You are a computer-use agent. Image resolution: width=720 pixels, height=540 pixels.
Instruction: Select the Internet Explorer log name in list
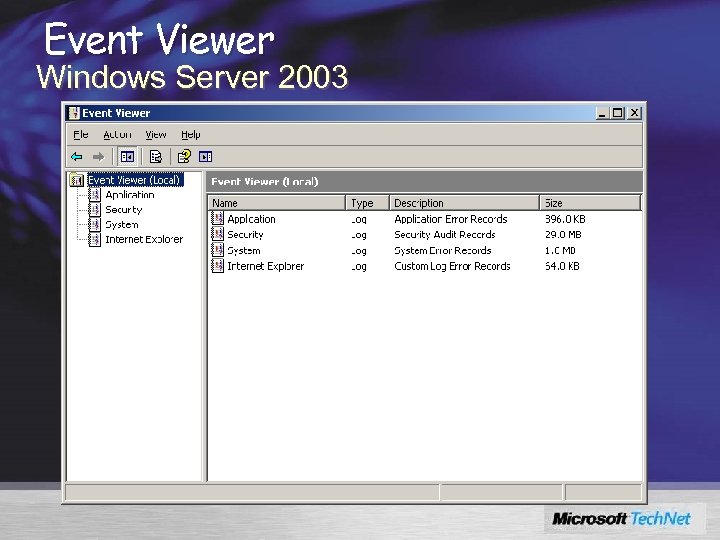tap(265, 266)
